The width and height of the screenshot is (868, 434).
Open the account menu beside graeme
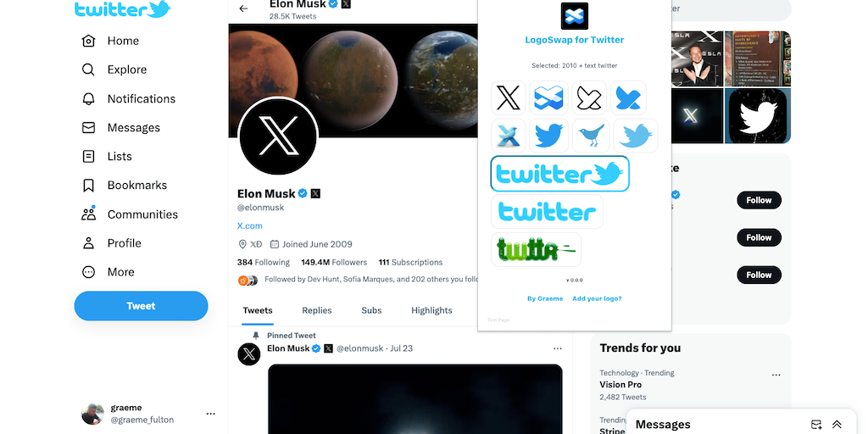point(210,414)
